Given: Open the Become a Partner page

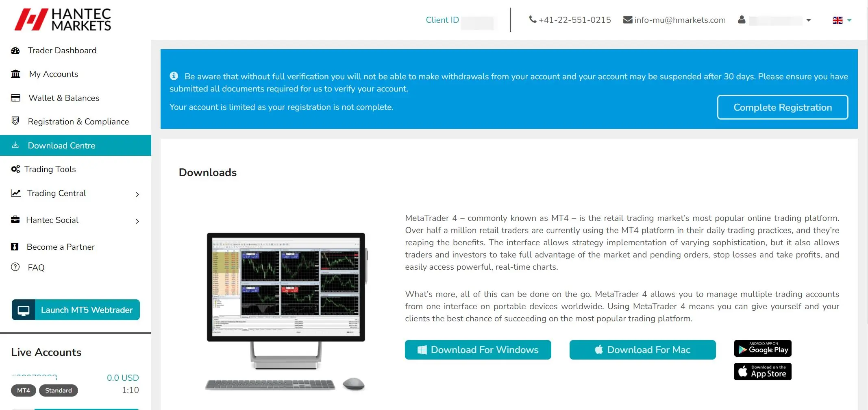Looking at the screenshot, I should 76,247.
